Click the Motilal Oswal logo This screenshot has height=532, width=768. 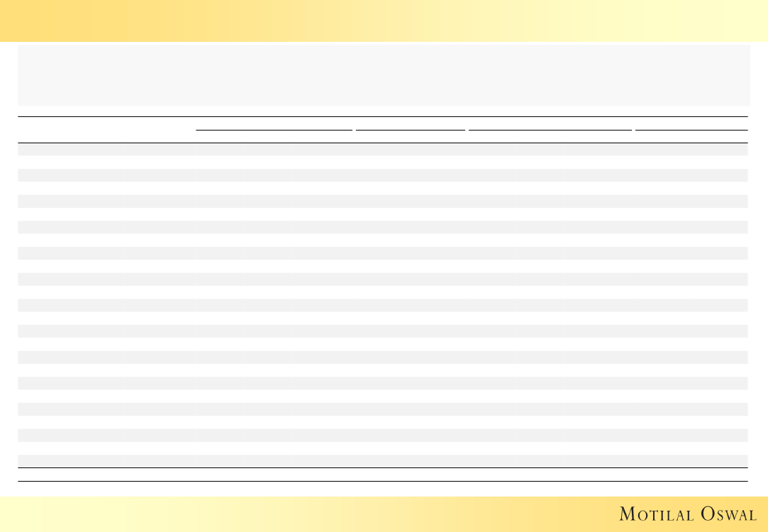(x=687, y=514)
